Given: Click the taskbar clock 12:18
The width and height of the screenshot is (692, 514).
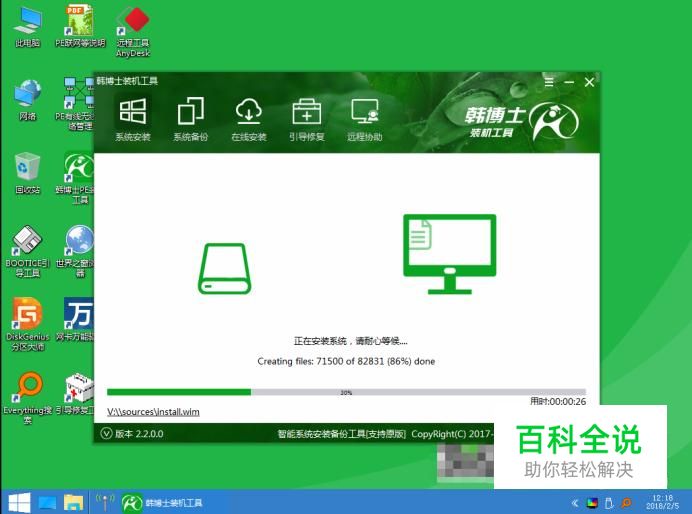Looking at the screenshot, I should [x=662, y=502].
